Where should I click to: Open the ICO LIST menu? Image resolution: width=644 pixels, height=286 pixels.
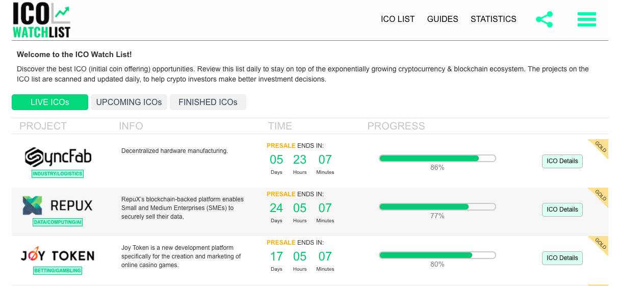tap(398, 19)
